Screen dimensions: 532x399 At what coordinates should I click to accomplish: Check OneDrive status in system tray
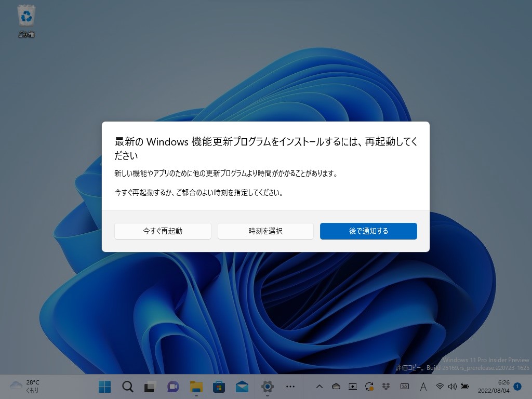[337, 387]
